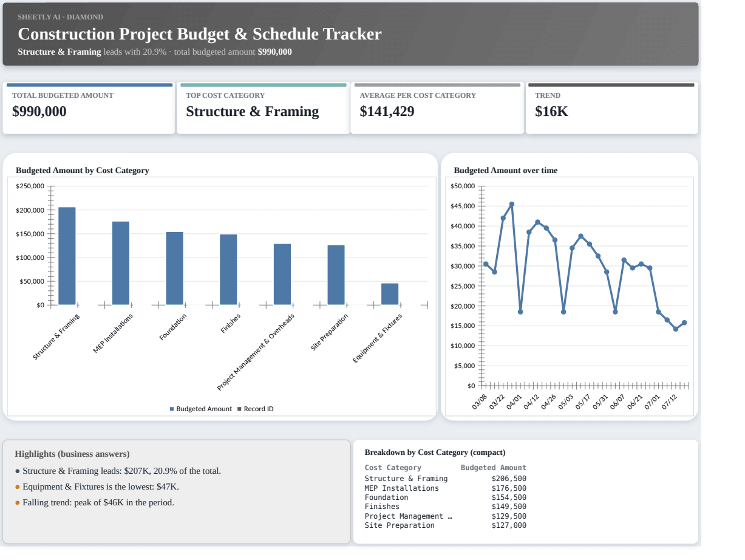
Task: Click the Site Preparation table row
Action: [446, 525]
